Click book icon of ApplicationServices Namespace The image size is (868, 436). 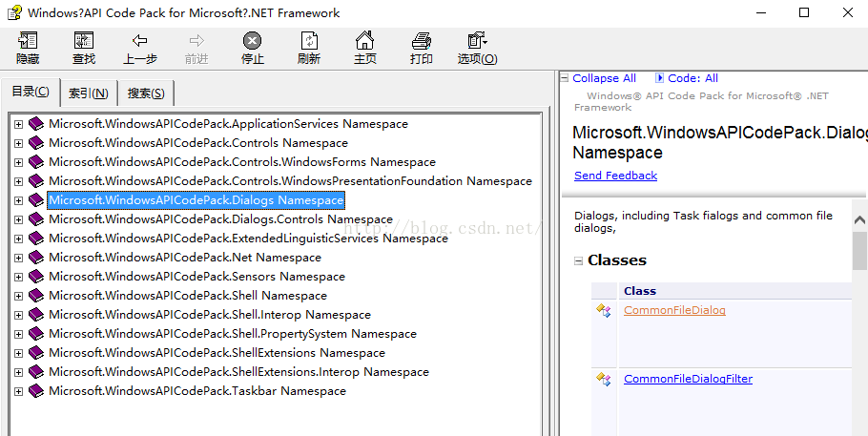[x=36, y=123]
